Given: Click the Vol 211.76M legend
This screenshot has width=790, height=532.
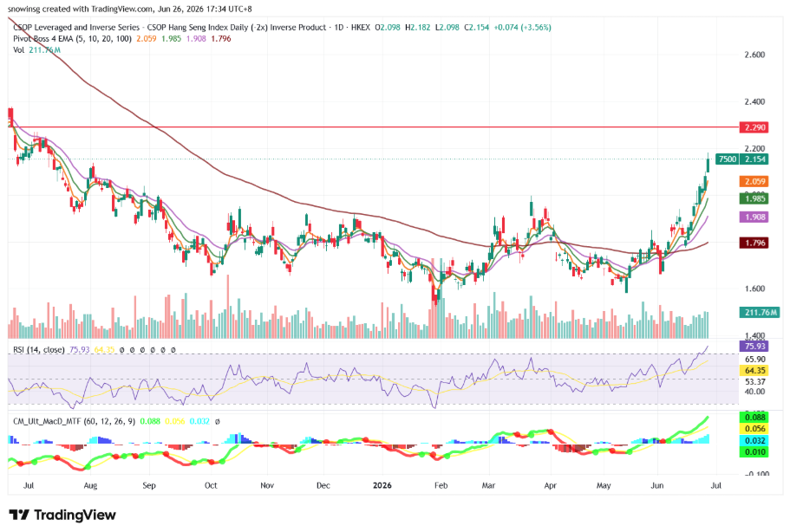Looking at the screenshot, I should tap(36, 50).
